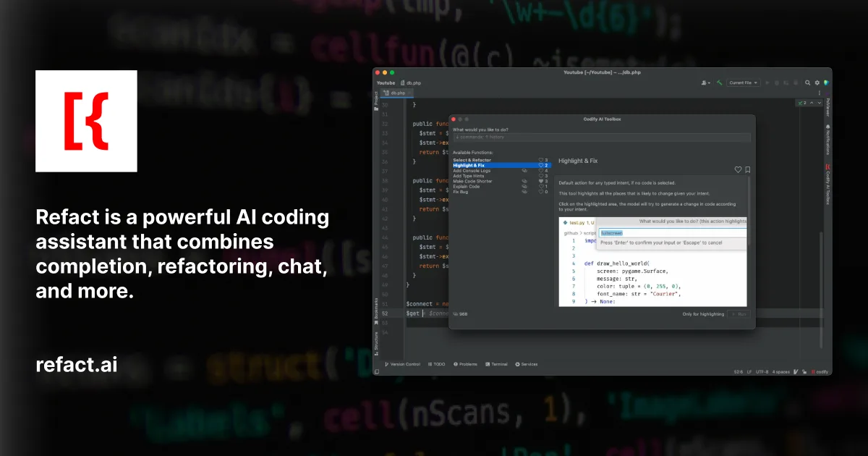Open the Problems tab
The height and width of the screenshot is (456, 868).
pos(466,364)
